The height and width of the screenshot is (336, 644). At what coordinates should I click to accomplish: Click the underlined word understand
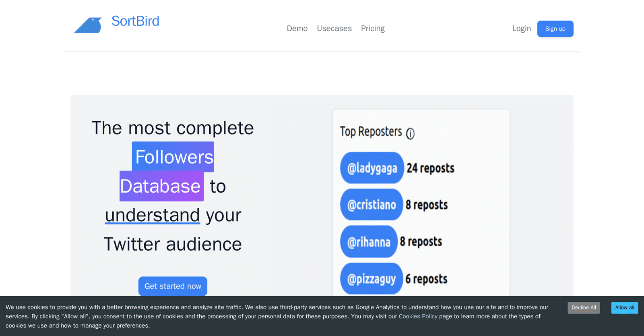point(153,215)
